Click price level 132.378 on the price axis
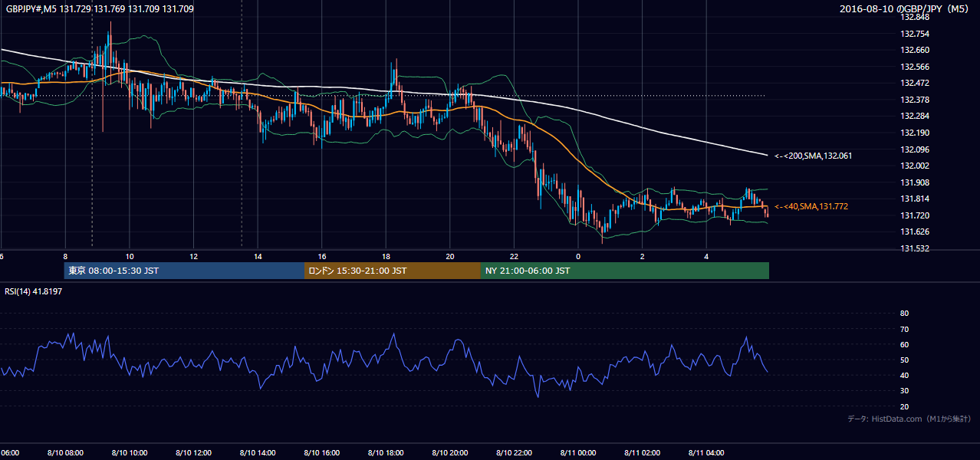This screenshot has width=980, height=460. tap(914, 100)
